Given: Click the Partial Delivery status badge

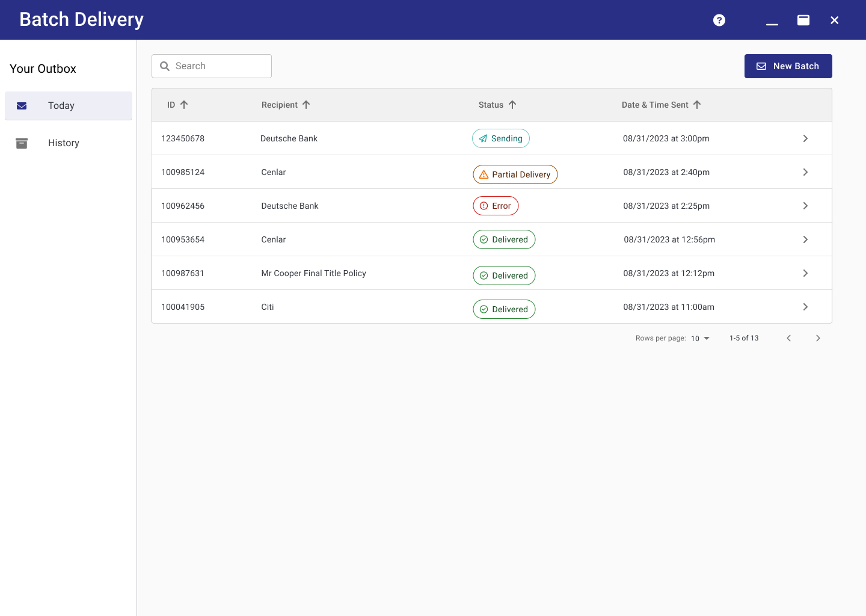Looking at the screenshot, I should 515,174.
